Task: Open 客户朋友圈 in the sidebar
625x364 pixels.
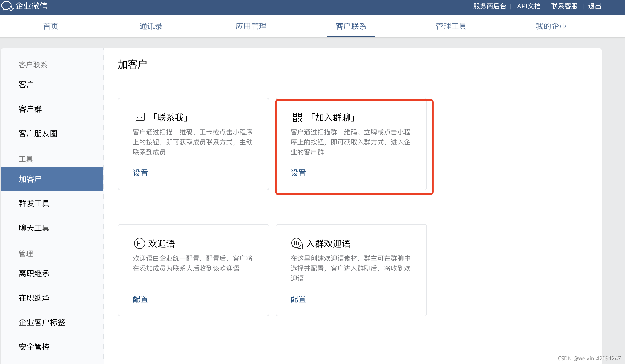Action: [x=38, y=134]
